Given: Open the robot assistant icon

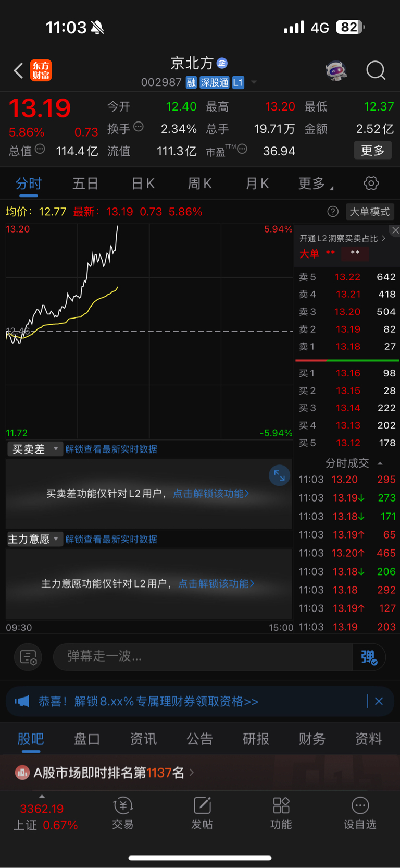Looking at the screenshot, I should point(336,70).
